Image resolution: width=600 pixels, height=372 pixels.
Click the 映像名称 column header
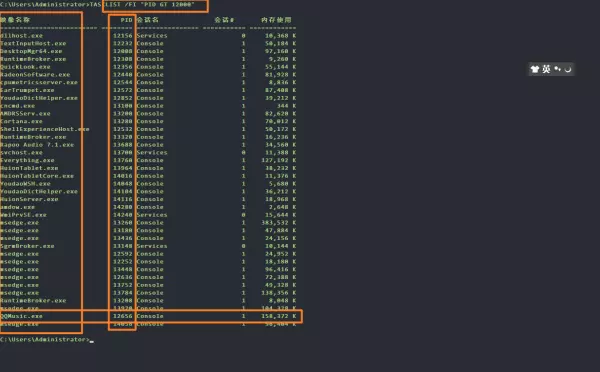[15, 20]
